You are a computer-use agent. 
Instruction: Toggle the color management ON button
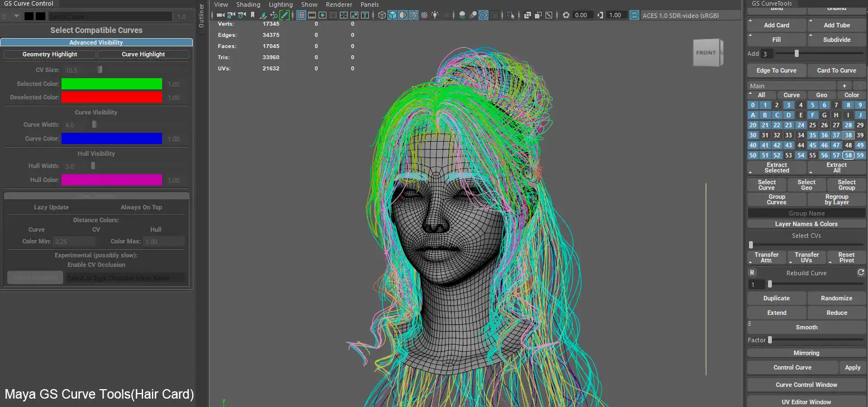pos(634,15)
